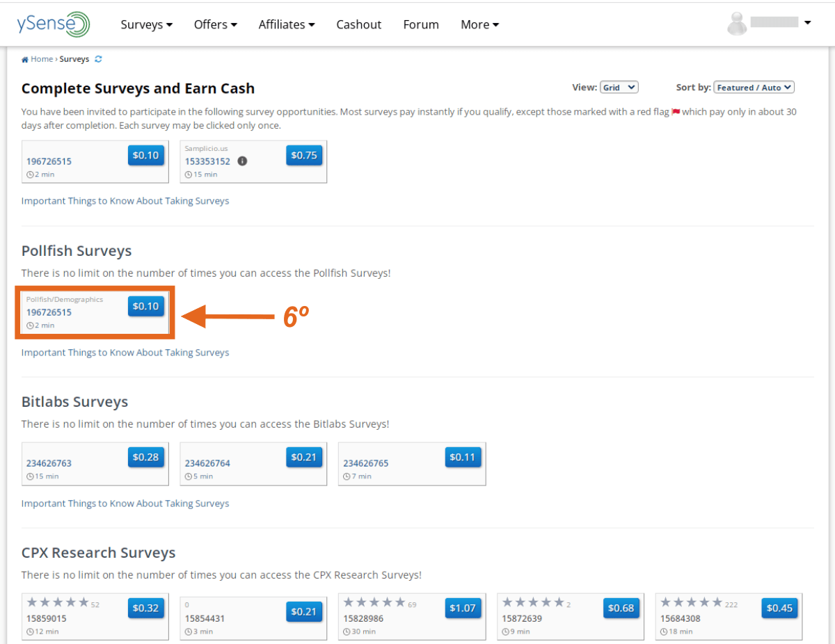Click the star rating on survey 15684308
This screenshot has width=835, height=644.
(x=692, y=602)
